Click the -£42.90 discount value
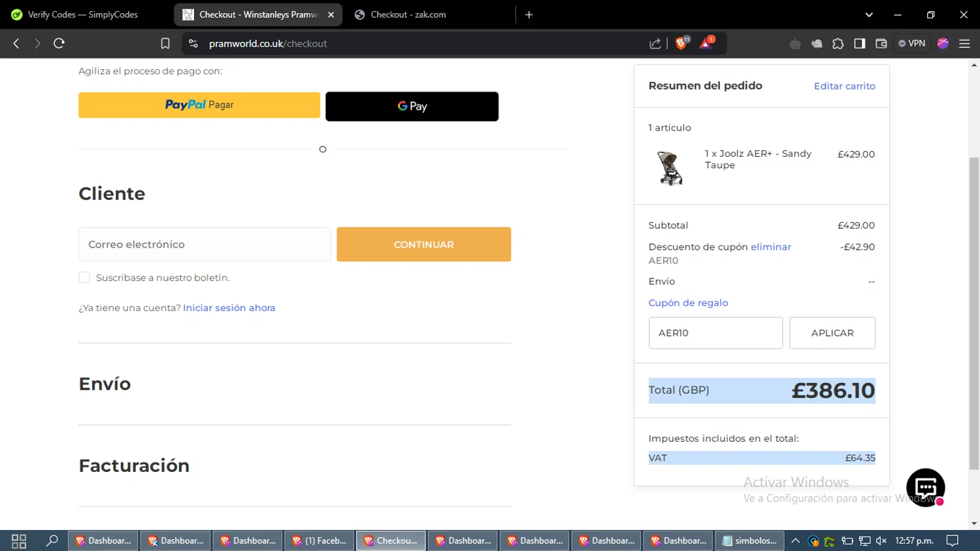The height and width of the screenshot is (551, 980). click(x=857, y=247)
